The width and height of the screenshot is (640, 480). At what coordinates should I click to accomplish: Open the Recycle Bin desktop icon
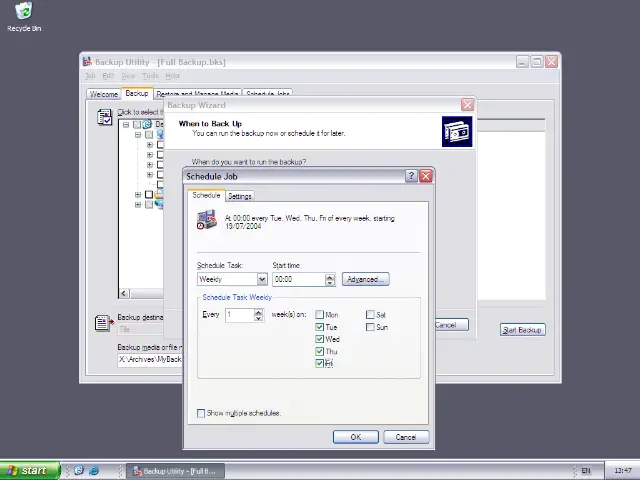tap(23, 14)
